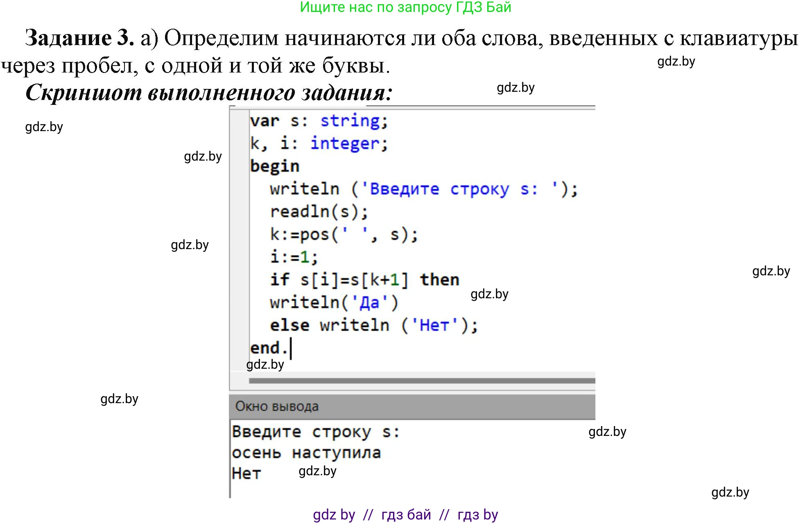Viewport: 812px width, 524px height.
Task: Click the gdz.by watermark on the left side
Action: (x=45, y=127)
